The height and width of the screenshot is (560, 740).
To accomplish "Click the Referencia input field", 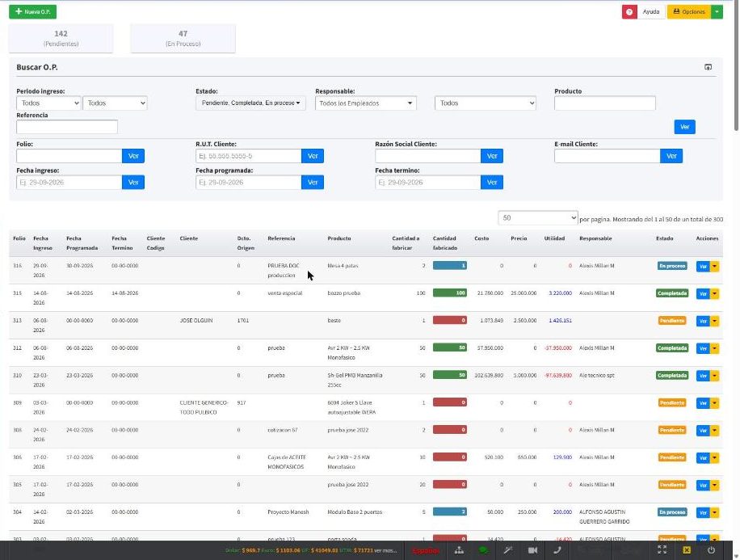I will [x=67, y=127].
